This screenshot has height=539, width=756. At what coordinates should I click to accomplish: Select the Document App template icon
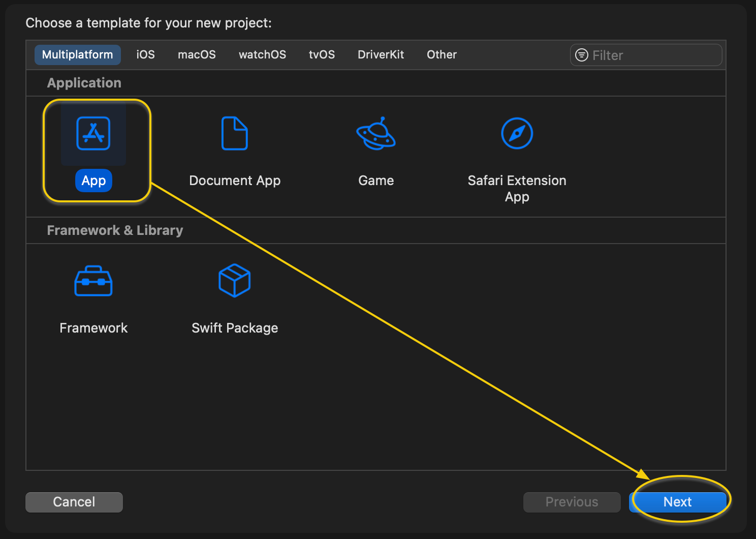tap(235, 133)
